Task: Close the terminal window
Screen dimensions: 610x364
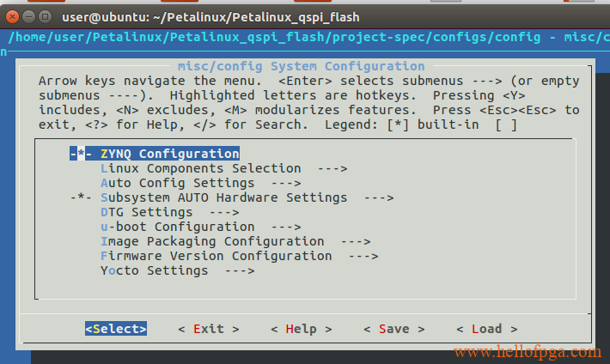Action: [12, 16]
